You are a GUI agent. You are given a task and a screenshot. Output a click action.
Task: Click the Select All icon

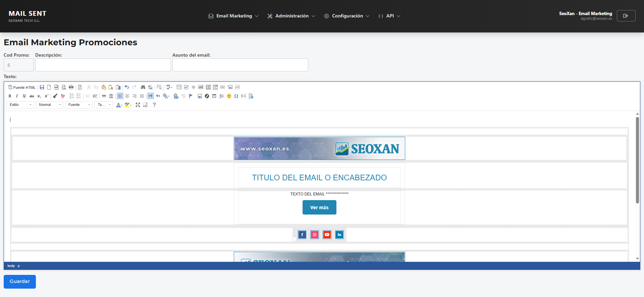tap(159, 87)
